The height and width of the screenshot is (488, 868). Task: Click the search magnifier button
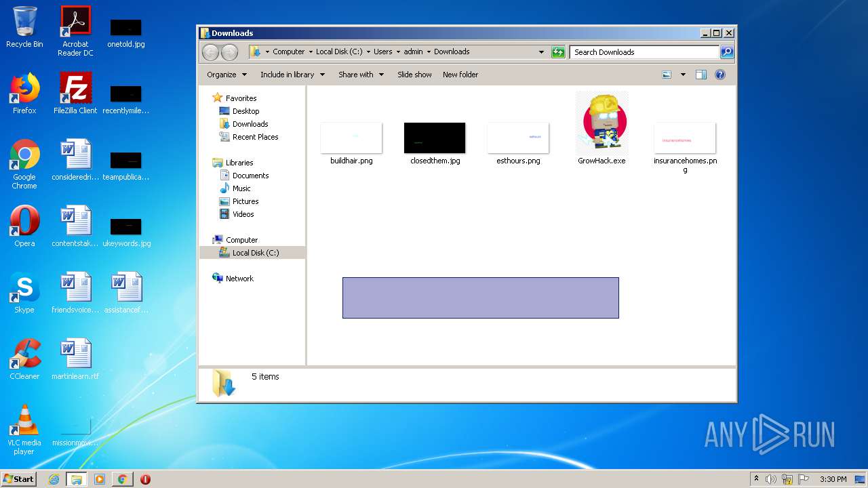[x=726, y=52]
